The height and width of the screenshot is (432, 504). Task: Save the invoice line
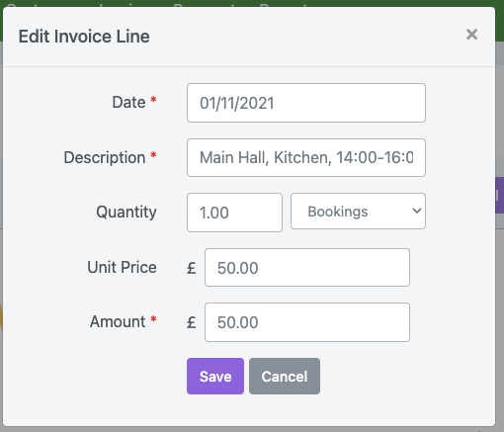215,376
